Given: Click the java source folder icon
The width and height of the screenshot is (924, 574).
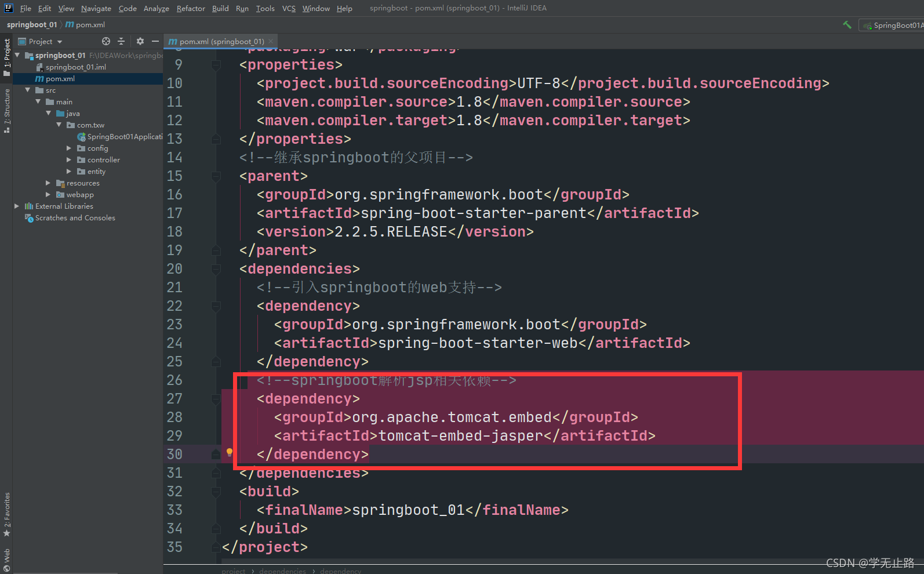Looking at the screenshot, I should [60, 114].
